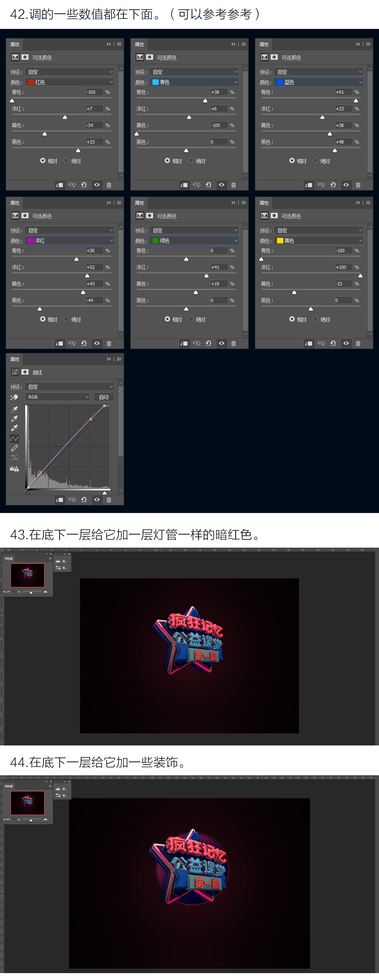This screenshot has width=379, height=980.
Task: Select the edit-points curve tool in Curves panel
Action: pos(14,439)
